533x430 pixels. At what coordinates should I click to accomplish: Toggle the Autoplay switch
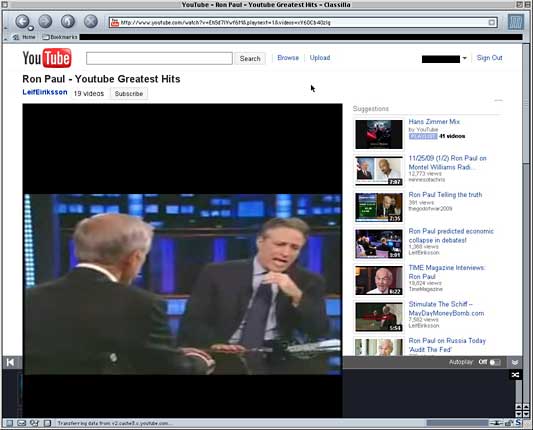[x=495, y=362]
